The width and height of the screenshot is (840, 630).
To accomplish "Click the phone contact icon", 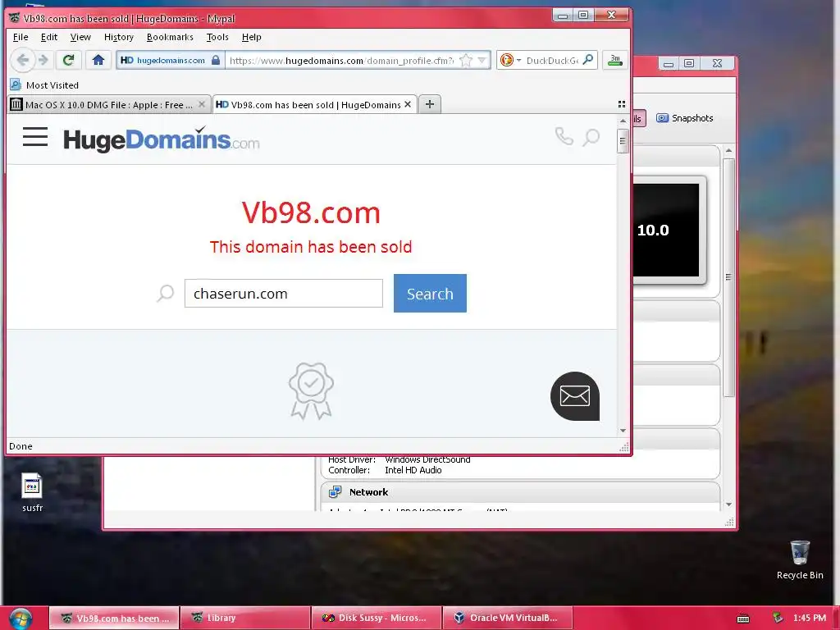I will (x=564, y=137).
